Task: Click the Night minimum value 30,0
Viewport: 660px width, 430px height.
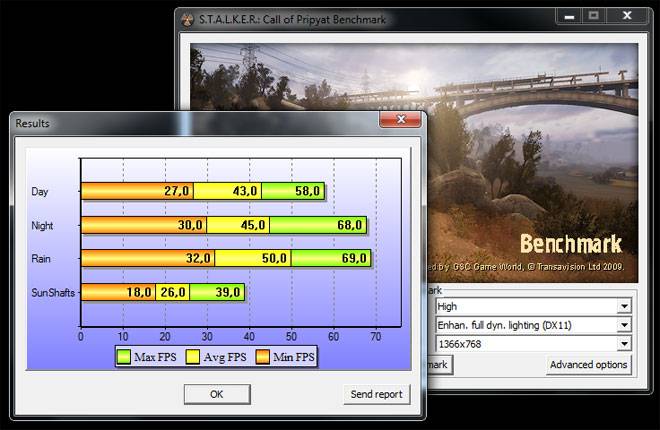Action: tap(190, 225)
